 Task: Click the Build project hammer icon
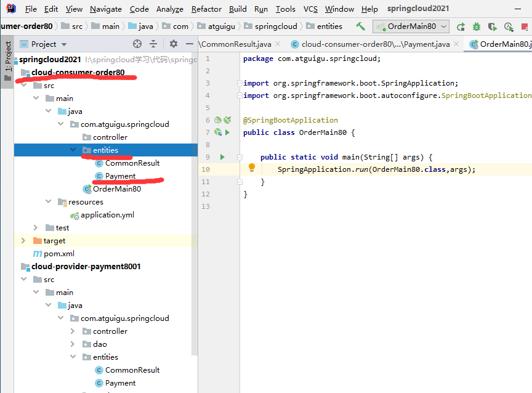pos(360,26)
